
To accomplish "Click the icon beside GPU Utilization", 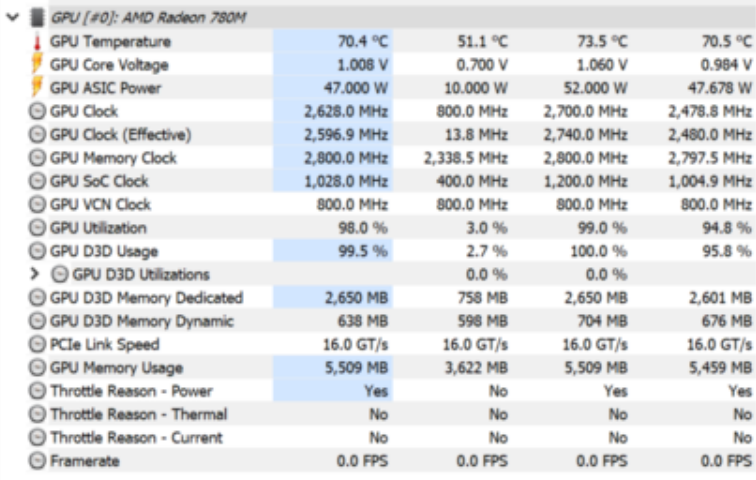I will coord(37,227).
